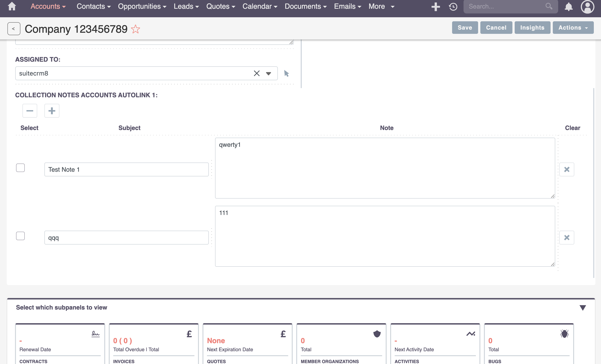Expand the Assigned To dropdown

[x=268, y=74]
